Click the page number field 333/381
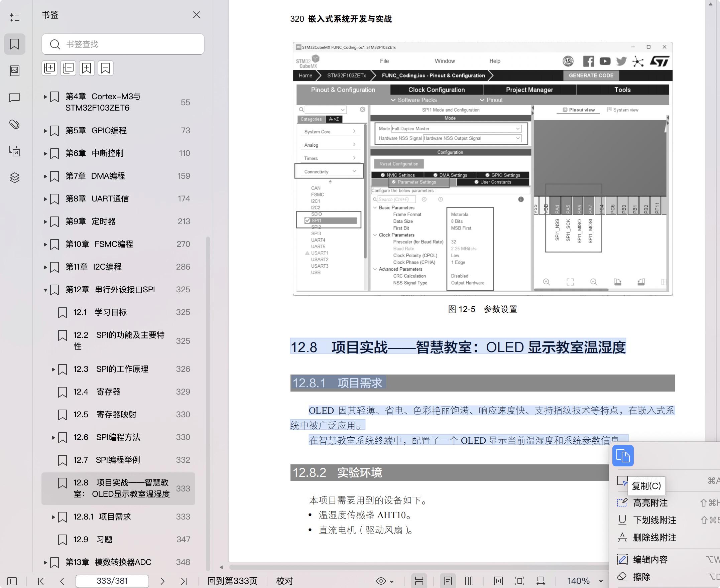 pos(112,581)
